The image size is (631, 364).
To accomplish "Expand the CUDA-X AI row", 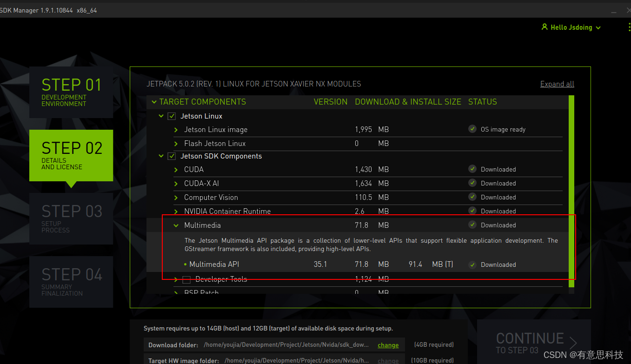I will (176, 184).
